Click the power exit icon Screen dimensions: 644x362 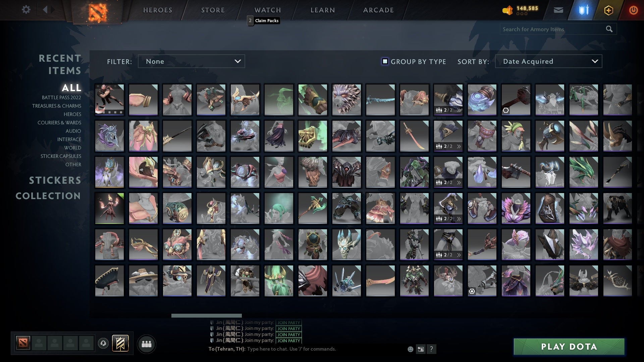(634, 10)
